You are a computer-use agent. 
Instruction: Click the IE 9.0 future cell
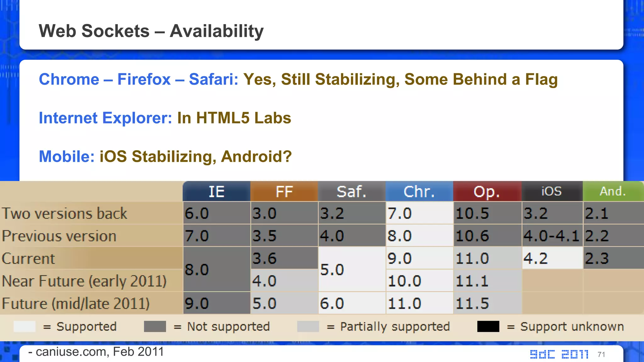pos(216,304)
